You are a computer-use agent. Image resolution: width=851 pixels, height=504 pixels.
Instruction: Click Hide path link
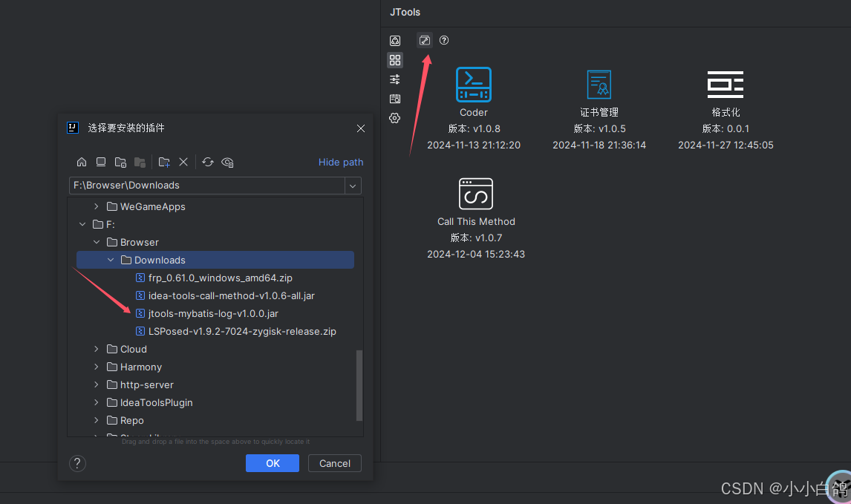[x=341, y=163]
